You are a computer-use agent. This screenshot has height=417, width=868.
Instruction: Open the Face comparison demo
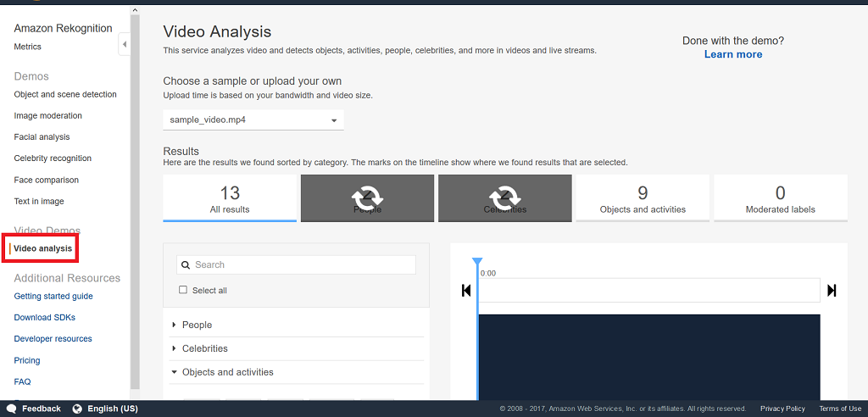pos(47,180)
